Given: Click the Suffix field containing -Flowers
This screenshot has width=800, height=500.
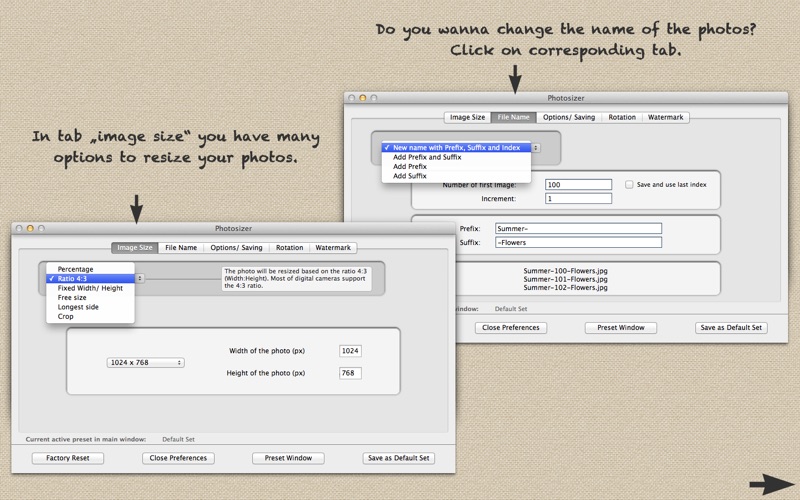Looking at the screenshot, I should 579,242.
